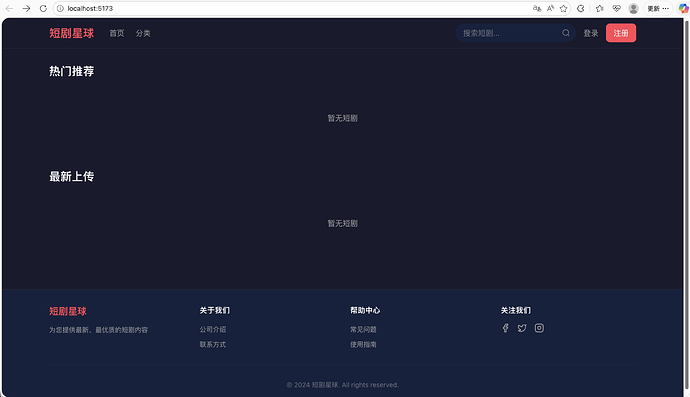Click the footer 短剧星球 logo text
690x397 pixels.
[x=68, y=311]
